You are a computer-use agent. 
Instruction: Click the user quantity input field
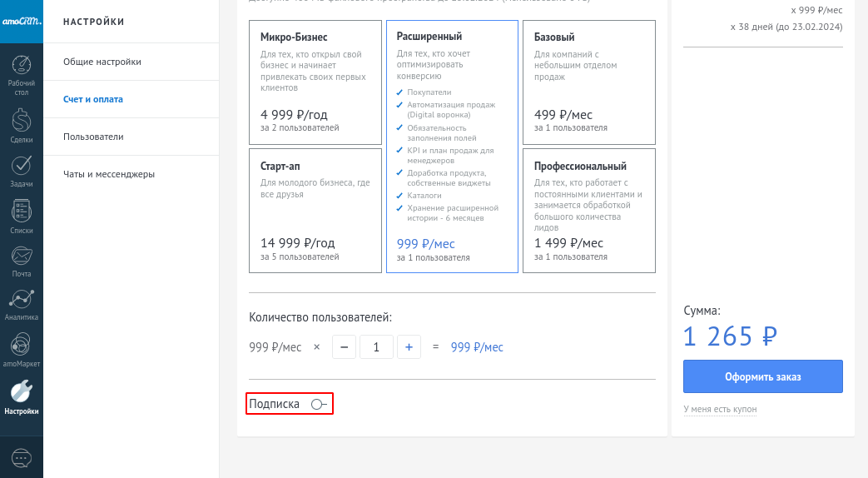pos(376,347)
